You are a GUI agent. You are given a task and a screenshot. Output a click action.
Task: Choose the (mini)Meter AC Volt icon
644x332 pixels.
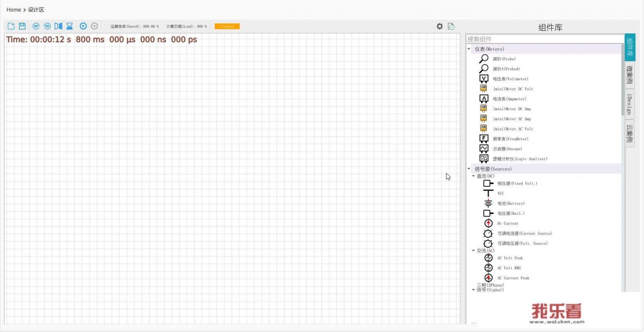tap(483, 129)
